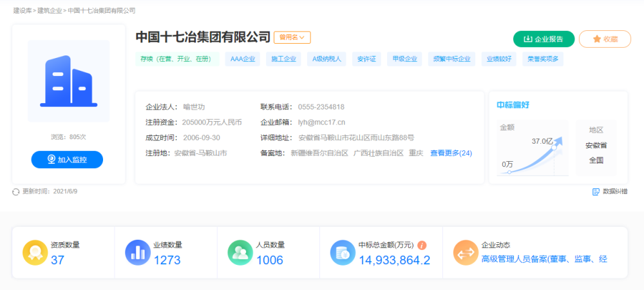644x290 pixels.
Task: Click the 加入监控 button
Action: point(67,160)
